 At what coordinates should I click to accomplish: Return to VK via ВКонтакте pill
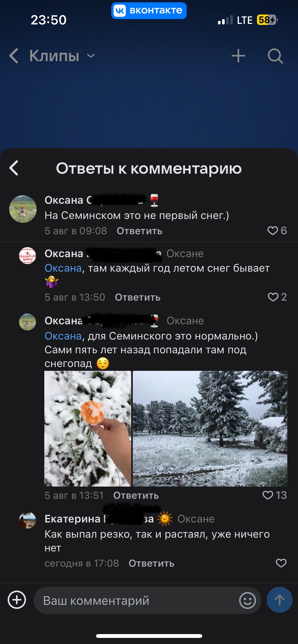point(149,11)
